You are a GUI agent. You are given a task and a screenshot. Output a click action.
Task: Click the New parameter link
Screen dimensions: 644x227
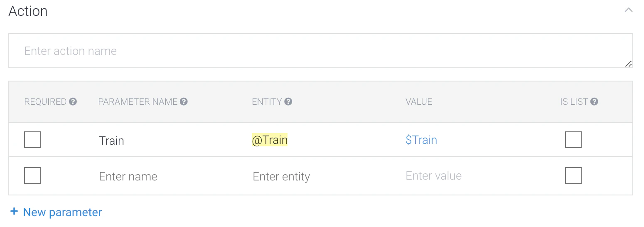(x=62, y=212)
